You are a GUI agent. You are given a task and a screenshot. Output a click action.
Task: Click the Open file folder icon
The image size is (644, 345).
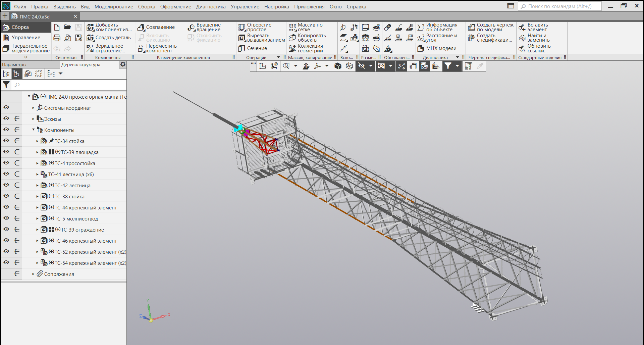67,27
